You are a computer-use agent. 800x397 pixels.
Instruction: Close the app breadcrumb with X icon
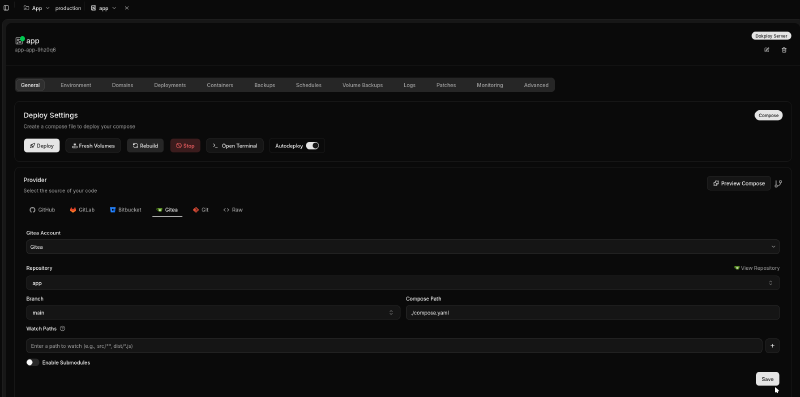click(127, 8)
